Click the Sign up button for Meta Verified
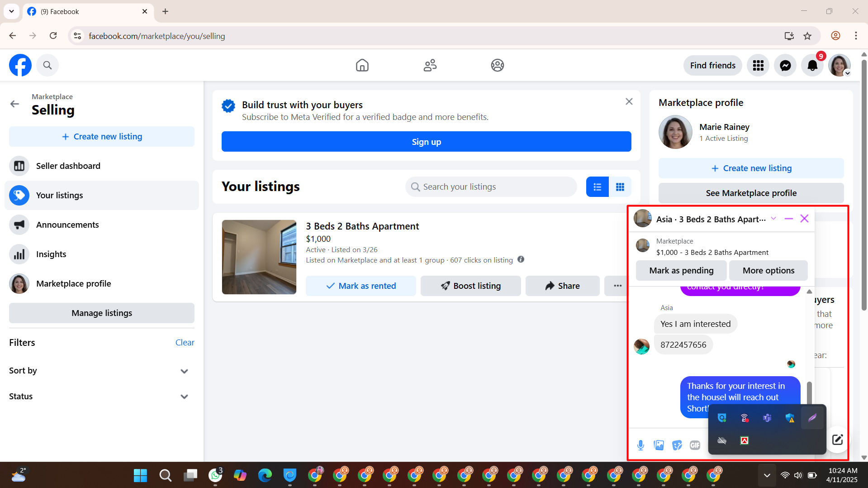Image resolution: width=868 pixels, height=488 pixels. (426, 142)
